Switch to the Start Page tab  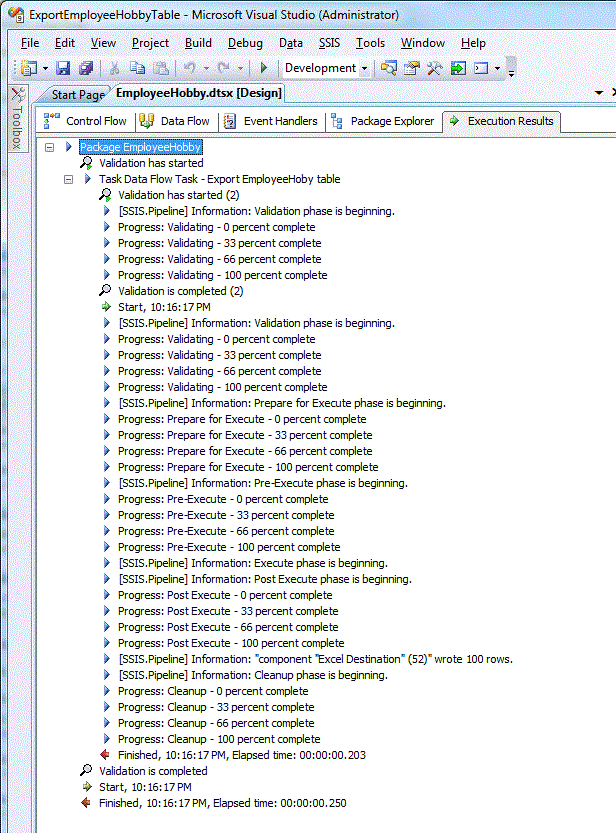pyautogui.click(x=78, y=95)
